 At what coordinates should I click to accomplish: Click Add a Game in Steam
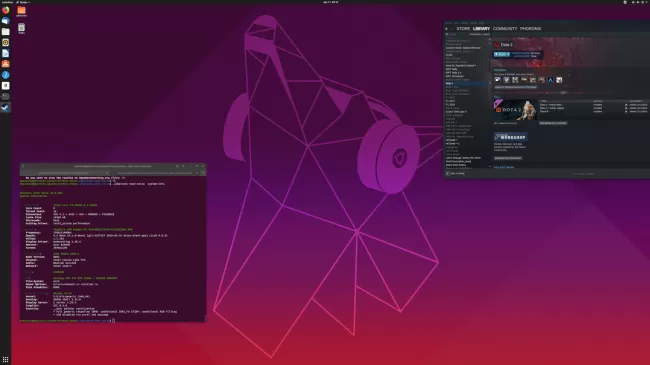(456, 173)
